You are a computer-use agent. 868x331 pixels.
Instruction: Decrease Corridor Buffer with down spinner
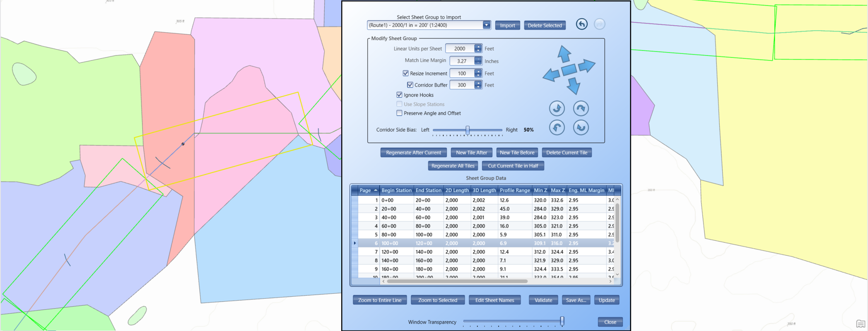478,87
